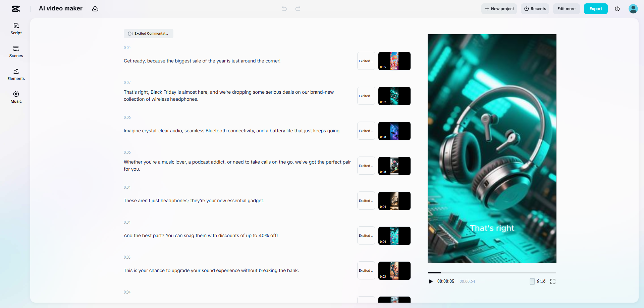The height and width of the screenshot is (308, 644).
Task: Click the preview playback progress bar
Action: [492, 273]
